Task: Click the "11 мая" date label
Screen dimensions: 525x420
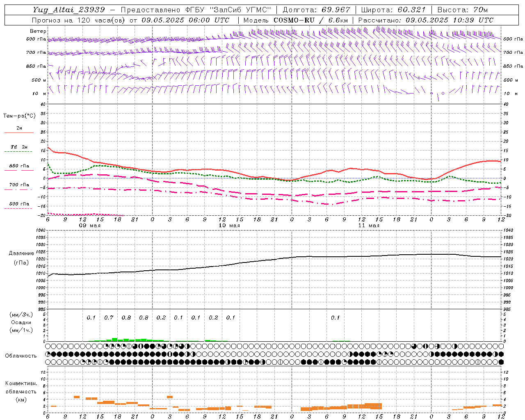Action: tap(369, 226)
